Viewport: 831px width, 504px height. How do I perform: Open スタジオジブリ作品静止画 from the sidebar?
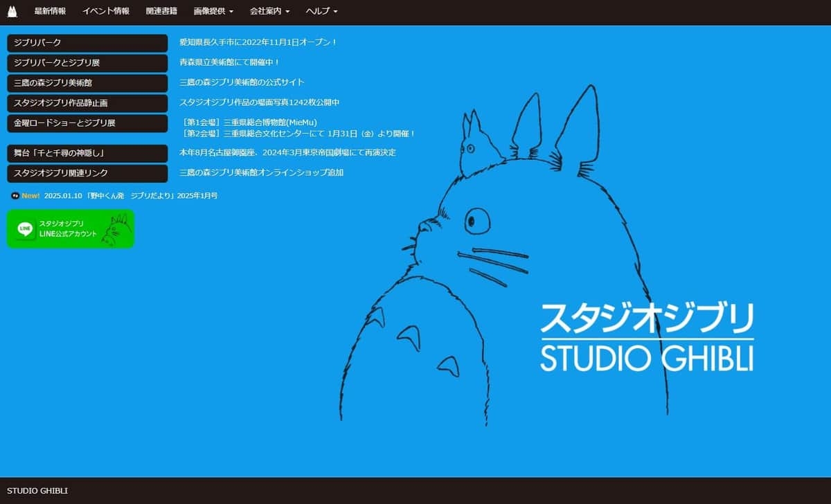pyautogui.click(x=87, y=102)
